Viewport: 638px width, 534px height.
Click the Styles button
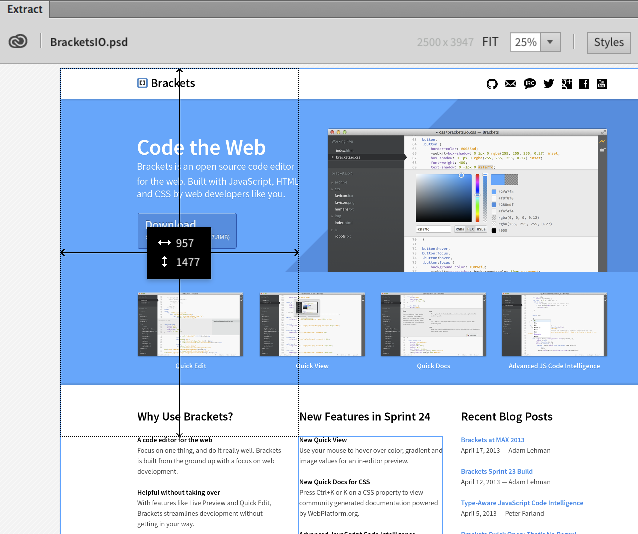(608, 42)
